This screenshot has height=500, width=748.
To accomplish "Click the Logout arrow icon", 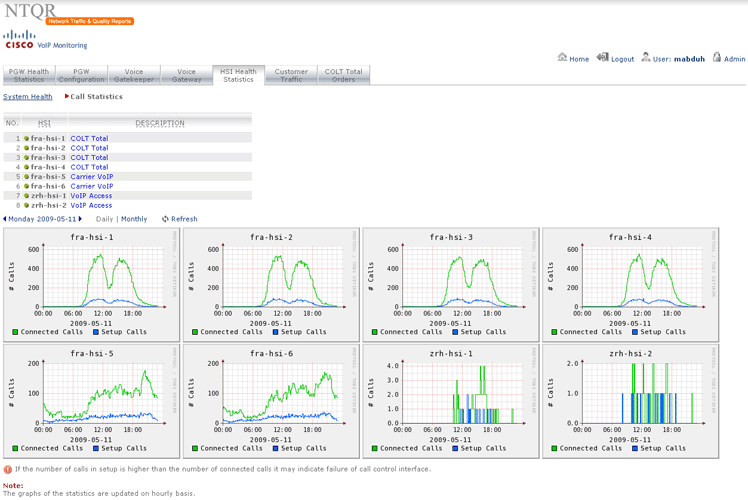I will click(x=602, y=58).
